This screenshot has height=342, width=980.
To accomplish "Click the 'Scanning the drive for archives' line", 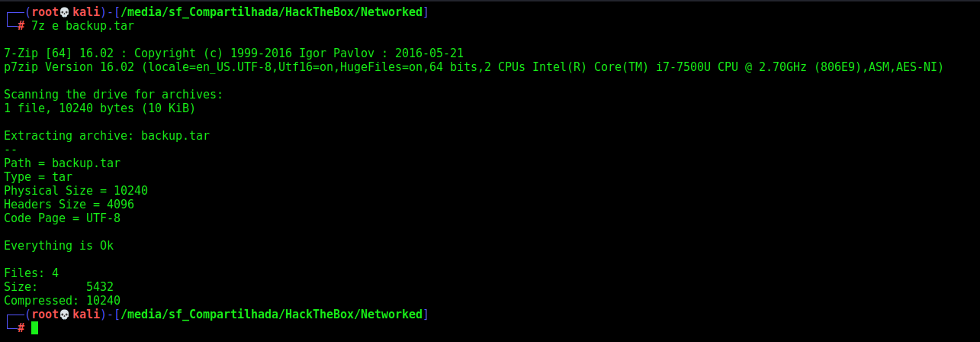I will tap(114, 95).
